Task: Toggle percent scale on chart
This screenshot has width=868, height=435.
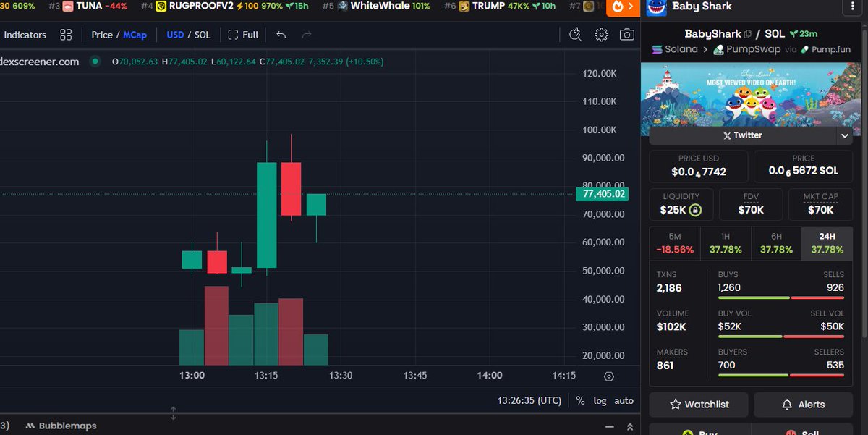Action: click(x=580, y=400)
